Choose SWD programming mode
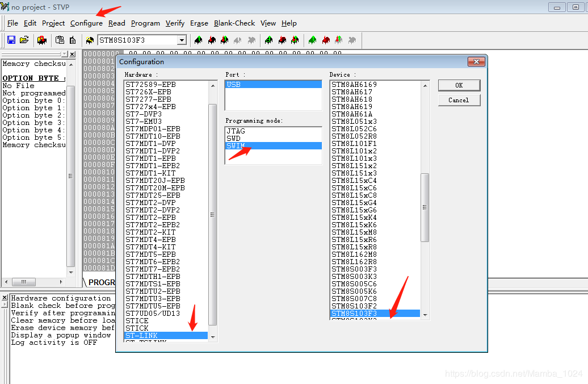 pos(274,139)
